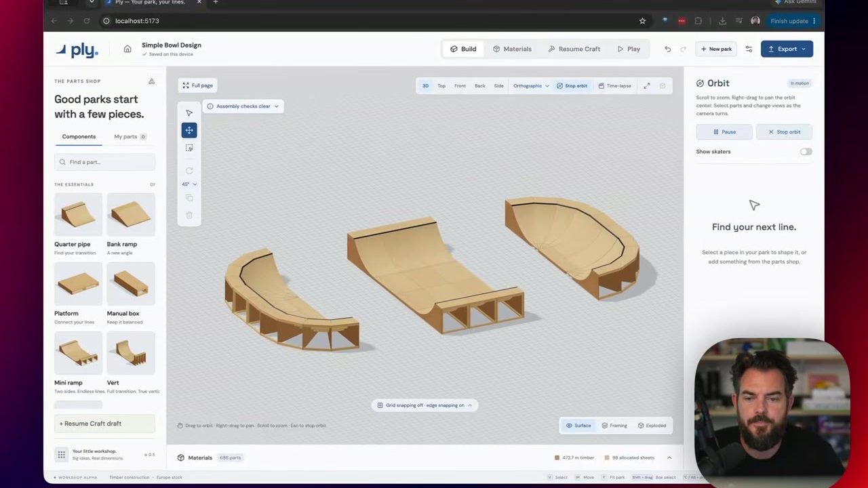This screenshot has height=488, width=868.
Task: Toggle the Show skaters switch
Action: (806, 152)
